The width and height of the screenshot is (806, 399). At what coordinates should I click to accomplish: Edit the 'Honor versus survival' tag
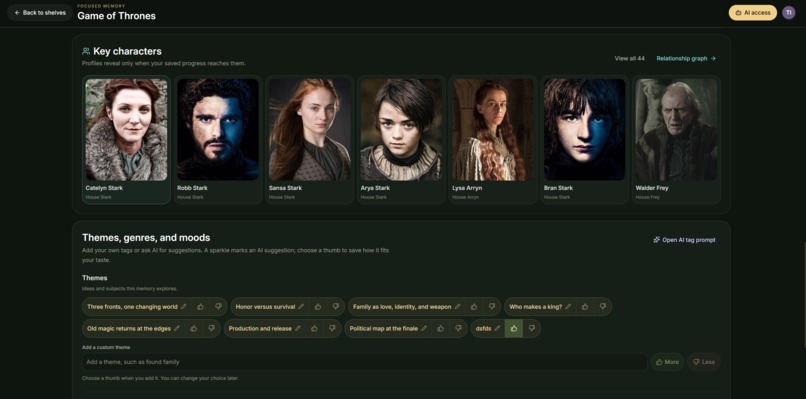tap(301, 307)
